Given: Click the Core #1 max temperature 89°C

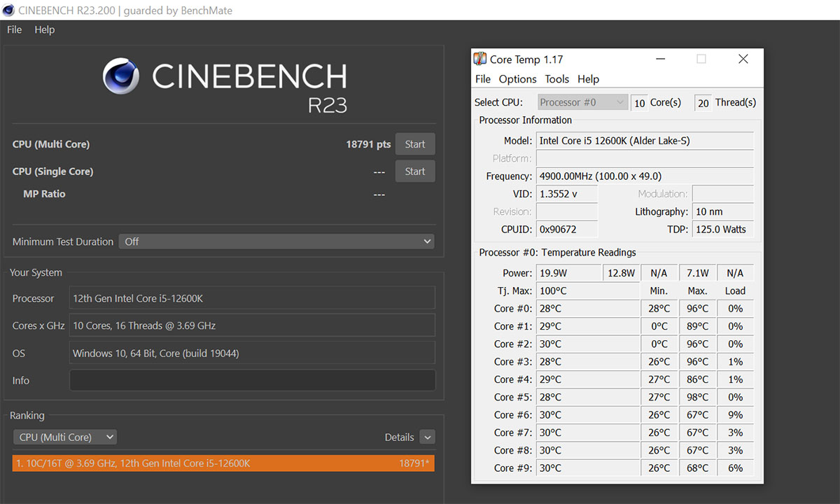Looking at the screenshot, I should pyautogui.click(x=698, y=325).
